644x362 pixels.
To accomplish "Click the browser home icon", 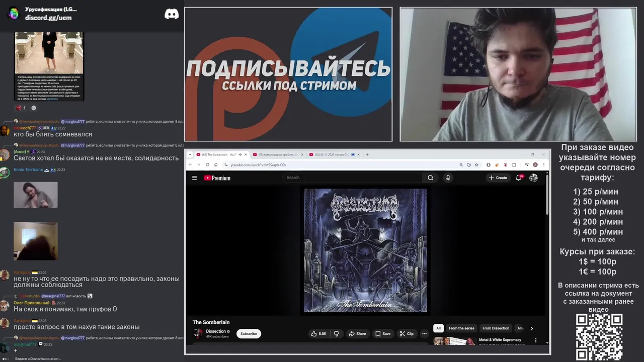I will [215, 164].
